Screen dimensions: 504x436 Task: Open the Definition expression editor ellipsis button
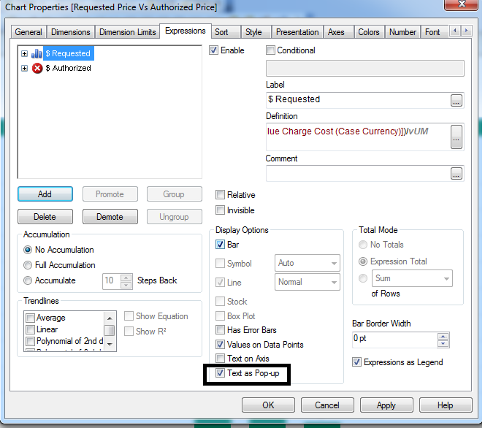pos(457,137)
